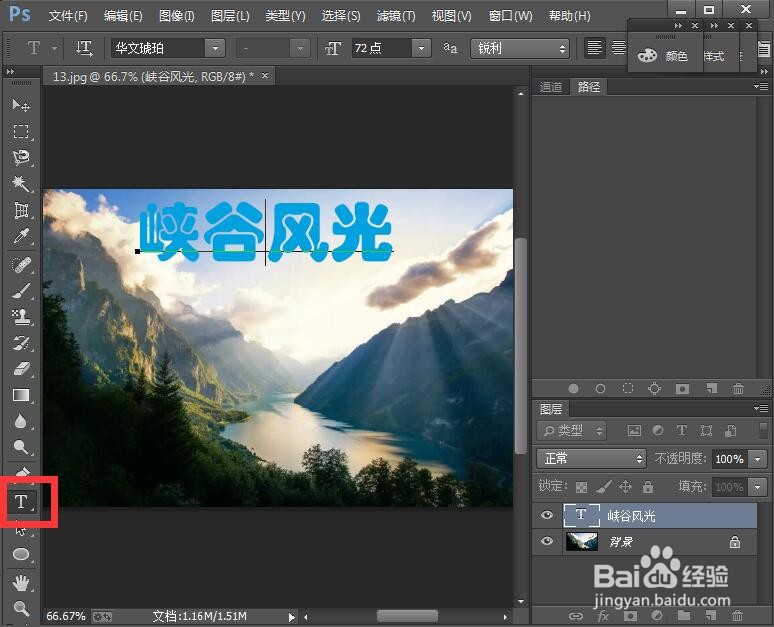Select the Eyedropper tool
Screen dimensions: 774x627
[x=21, y=236]
